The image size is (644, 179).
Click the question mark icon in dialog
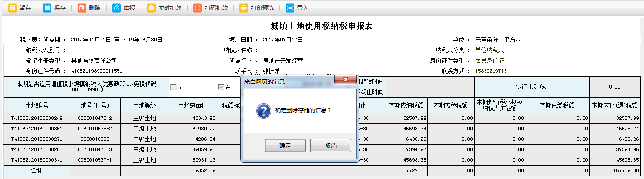(x=263, y=111)
